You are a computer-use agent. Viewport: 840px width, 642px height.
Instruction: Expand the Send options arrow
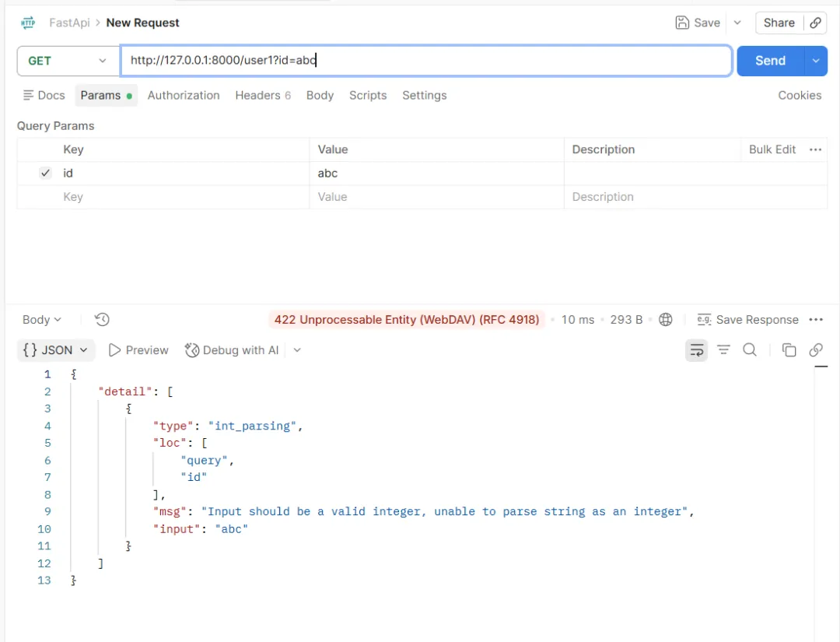[x=816, y=61]
